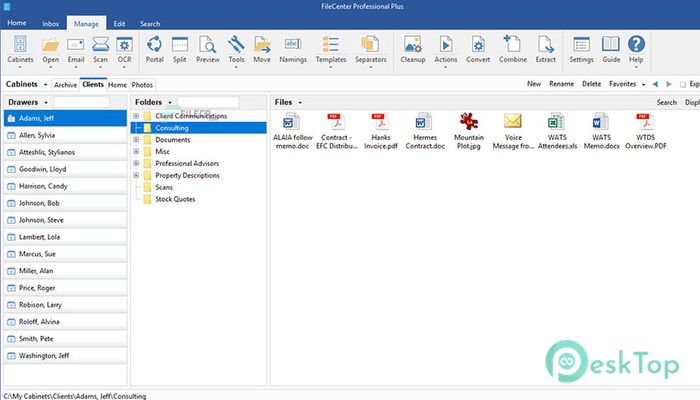Open the Preview tool
Screen dimensions: 700x400
208,50
